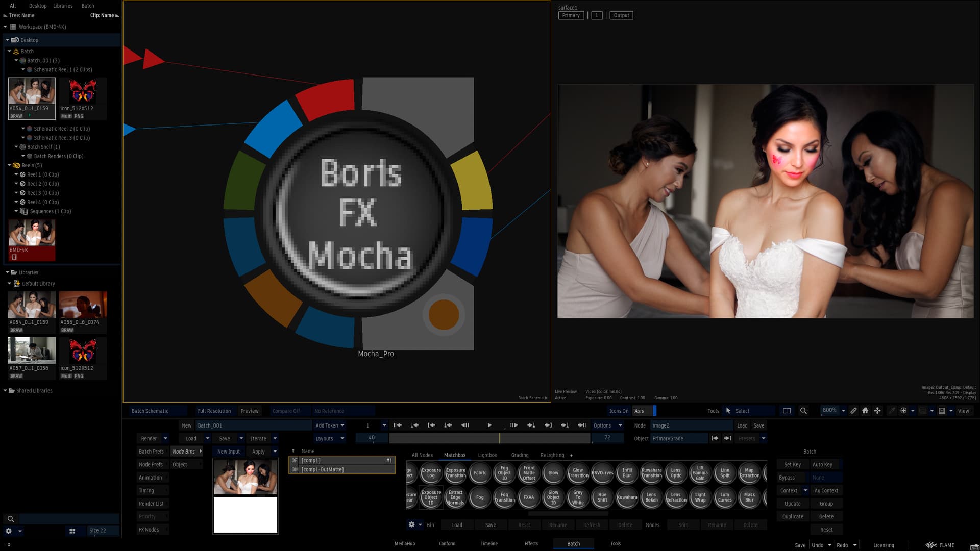Collapse the Reels (5) tree item
The height and width of the screenshot is (551, 980).
pos(9,165)
